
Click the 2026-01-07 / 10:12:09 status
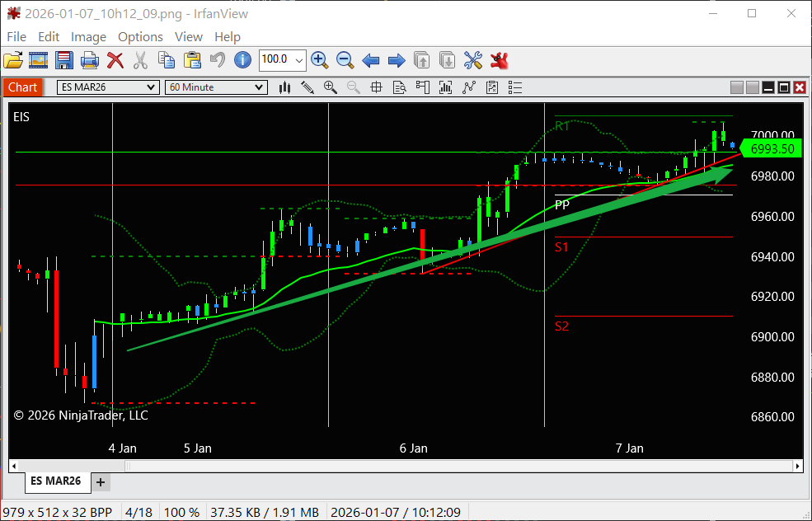point(396,512)
